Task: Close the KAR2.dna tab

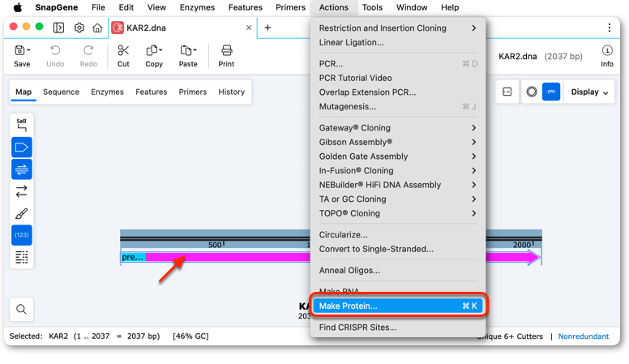Action: click(x=249, y=28)
